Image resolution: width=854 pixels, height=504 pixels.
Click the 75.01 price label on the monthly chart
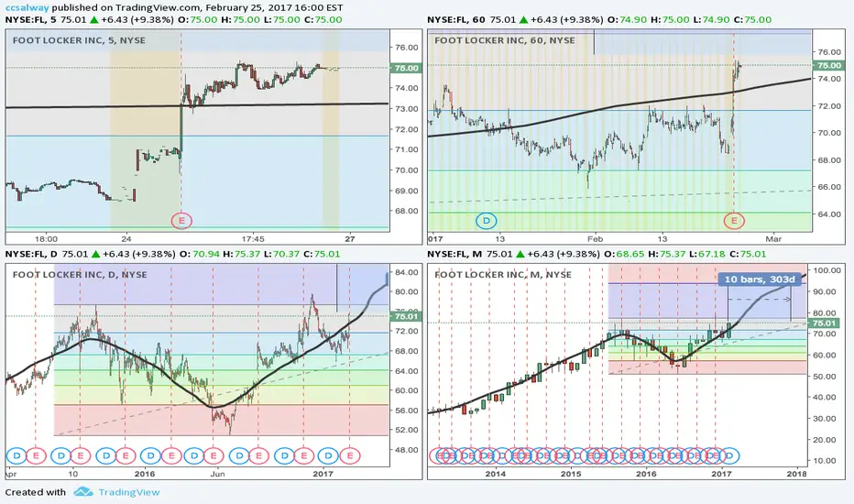point(824,323)
